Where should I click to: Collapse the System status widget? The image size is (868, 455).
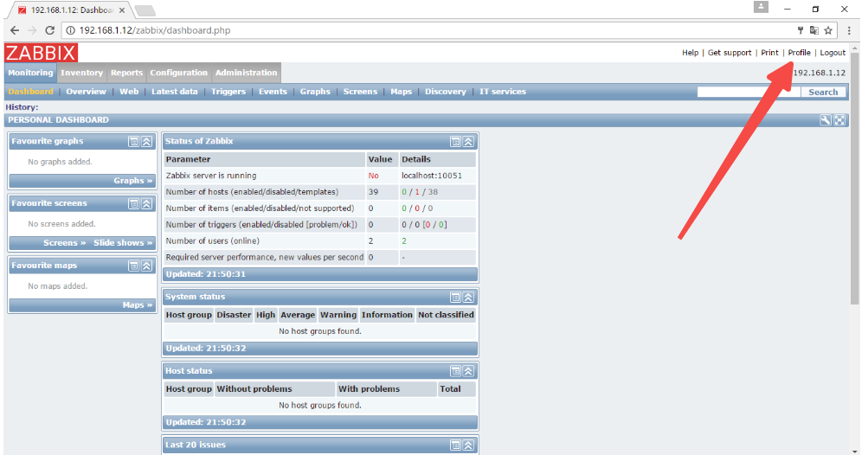point(468,298)
